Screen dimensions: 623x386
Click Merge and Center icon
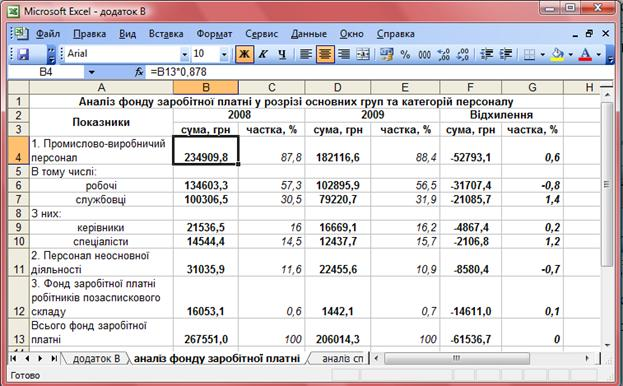pyautogui.click(x=363, y=54)
